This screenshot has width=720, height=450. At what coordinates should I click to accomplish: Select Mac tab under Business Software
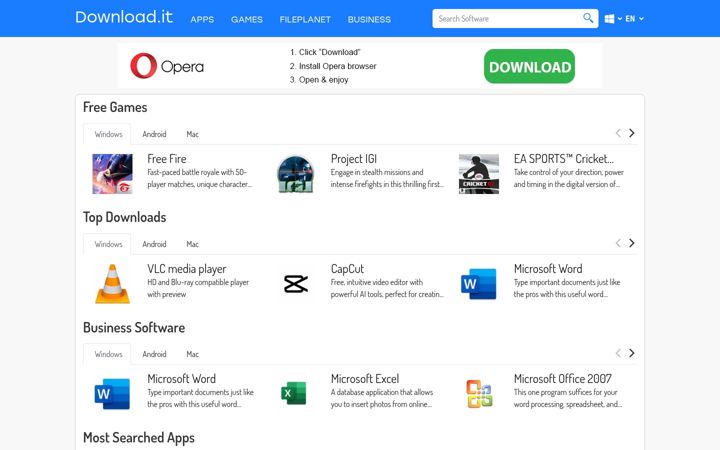(192, 354)
